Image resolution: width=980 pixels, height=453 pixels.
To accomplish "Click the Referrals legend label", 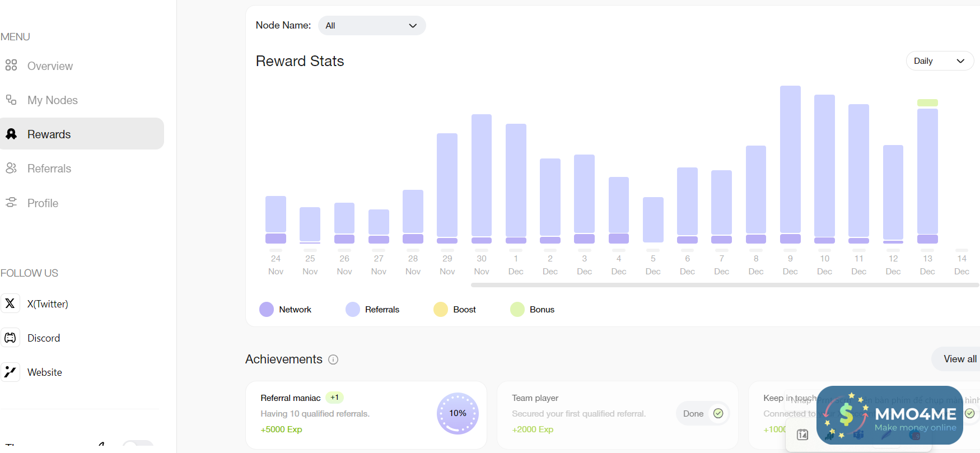I will coord(382,310).
